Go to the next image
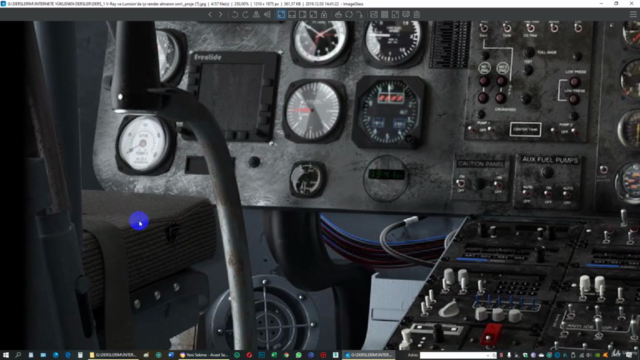Screen dimensions: 640x360 coord(220,15)
